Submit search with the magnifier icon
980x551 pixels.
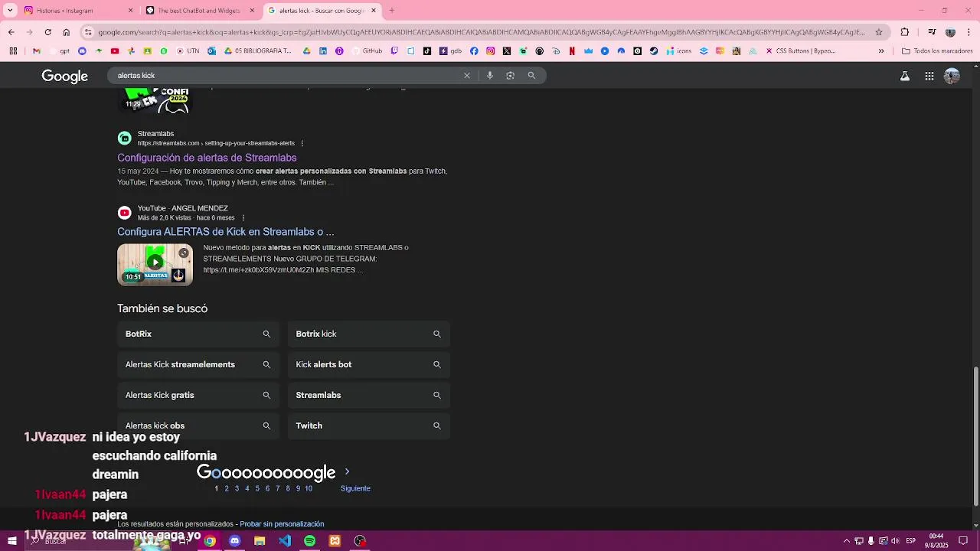[x=531, y=76]
